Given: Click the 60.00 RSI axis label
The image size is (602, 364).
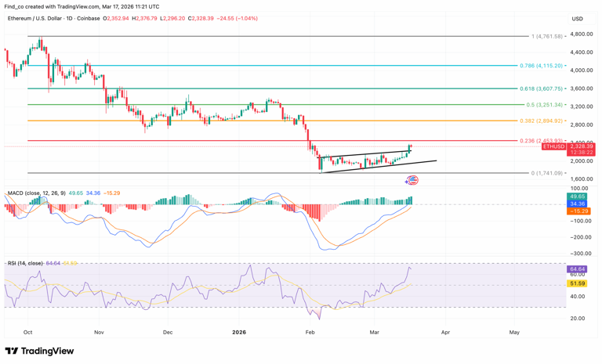Looking at the screenshot, I should [578, 274].
